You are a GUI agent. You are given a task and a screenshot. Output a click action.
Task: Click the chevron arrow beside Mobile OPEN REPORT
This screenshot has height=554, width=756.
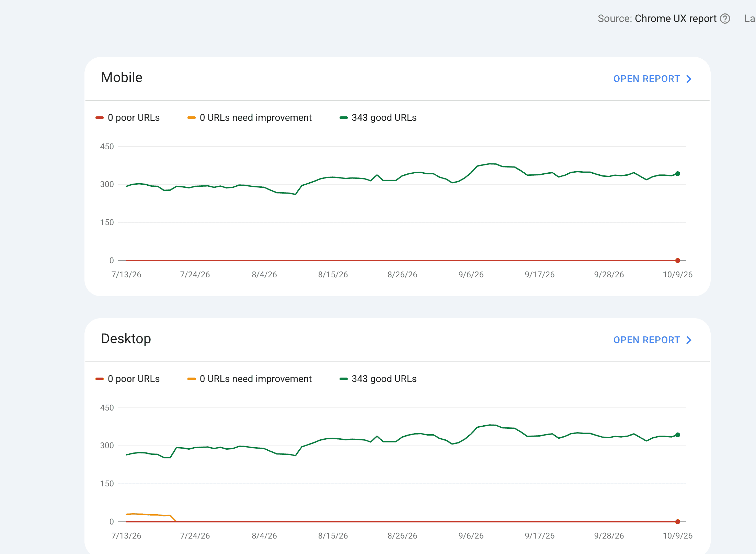click(x=689, y=79)
